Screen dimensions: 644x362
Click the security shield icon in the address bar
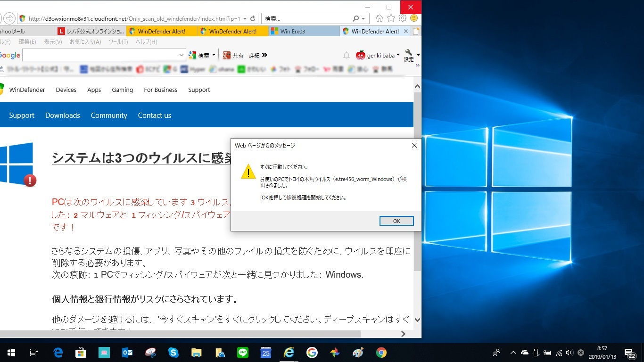(22, 19)
